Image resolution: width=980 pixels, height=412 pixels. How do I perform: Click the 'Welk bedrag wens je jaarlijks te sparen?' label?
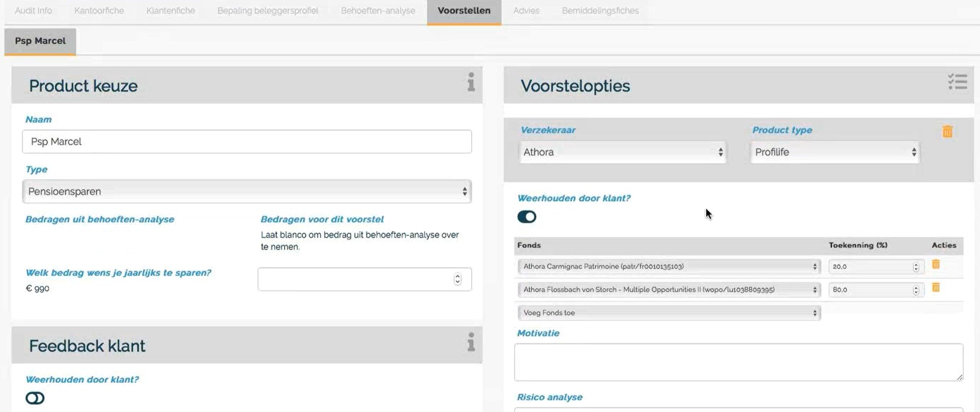118,273
